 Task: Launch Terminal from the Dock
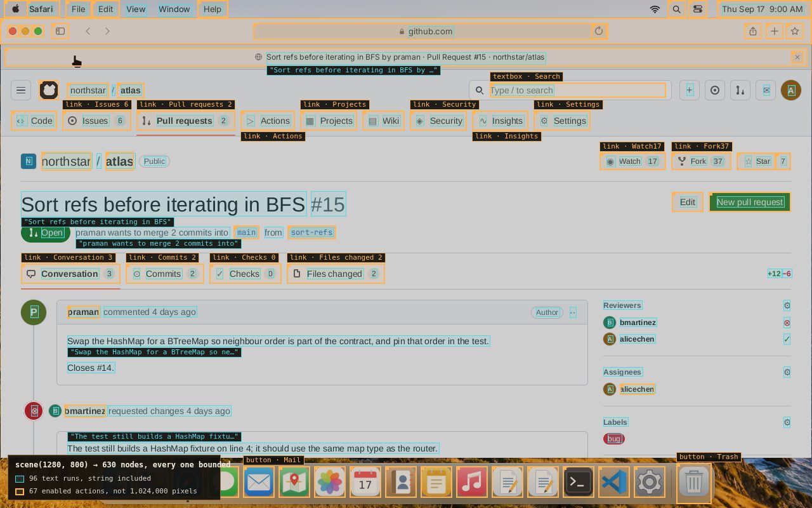coord(579,483)
